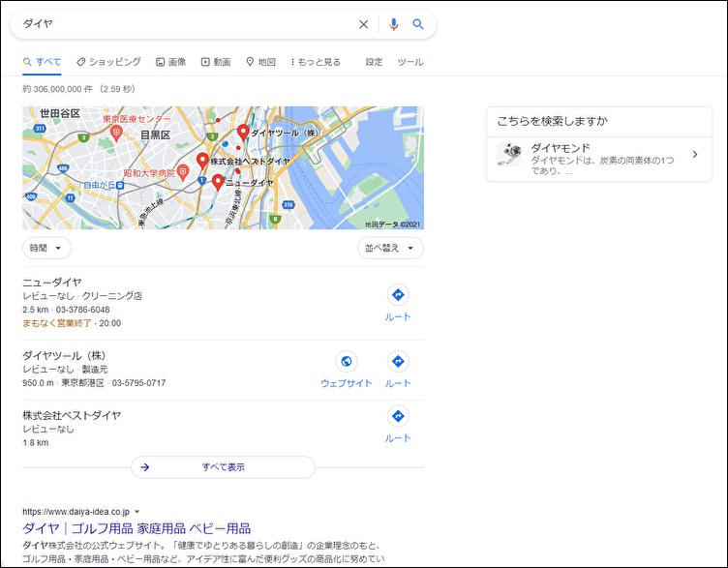Image resolution: width=728 pixels, height=568 pixels.
Task: Open the 株式会社ベストダイヤ listing
Action: point(72,415)
